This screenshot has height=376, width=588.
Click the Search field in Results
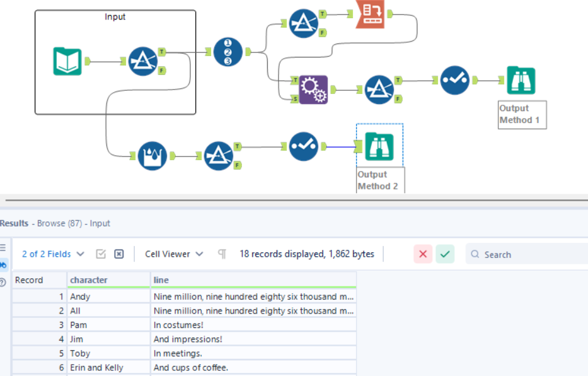[x=526, y=254]
